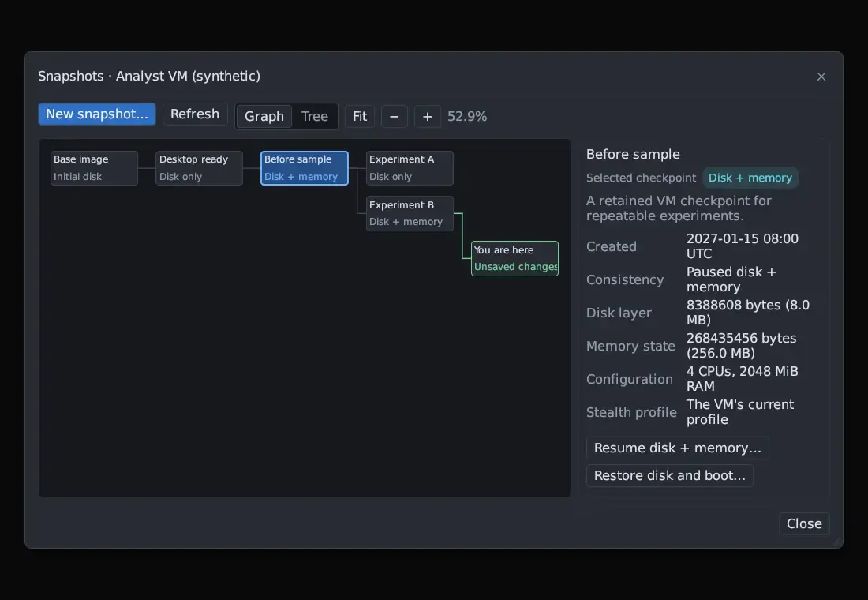Select the Experiment A snapshot node
Image resolution: width=868 pixels, height=600 pixels.
[410, 168]
